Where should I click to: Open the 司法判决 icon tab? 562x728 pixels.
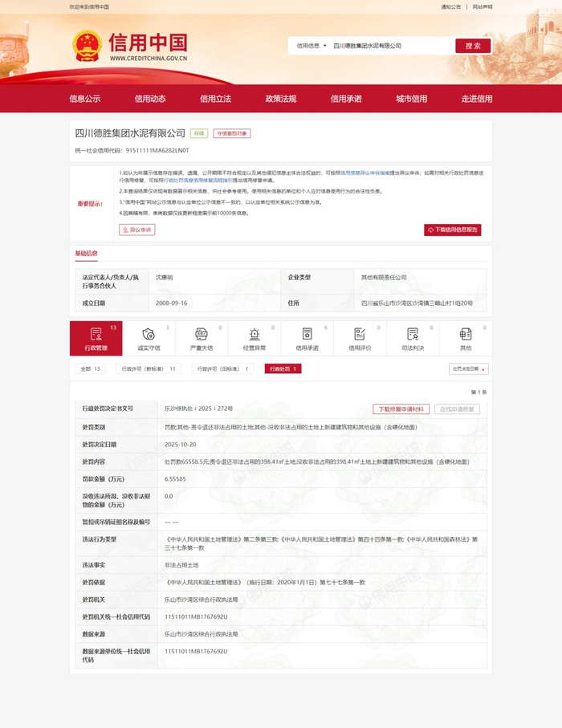413,339
